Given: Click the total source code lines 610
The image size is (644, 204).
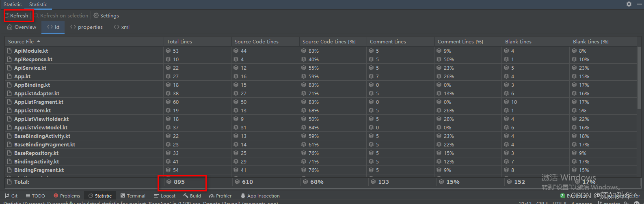Looking at the screenshot, I should (247, 182).
